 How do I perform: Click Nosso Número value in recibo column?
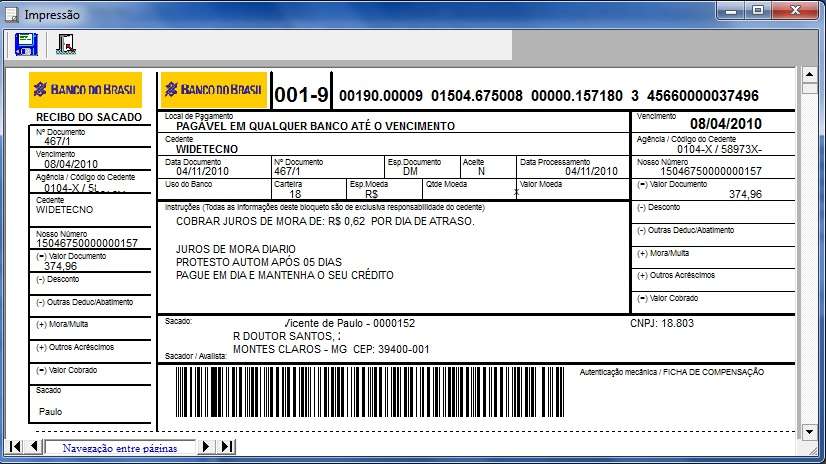pos(87,243)
